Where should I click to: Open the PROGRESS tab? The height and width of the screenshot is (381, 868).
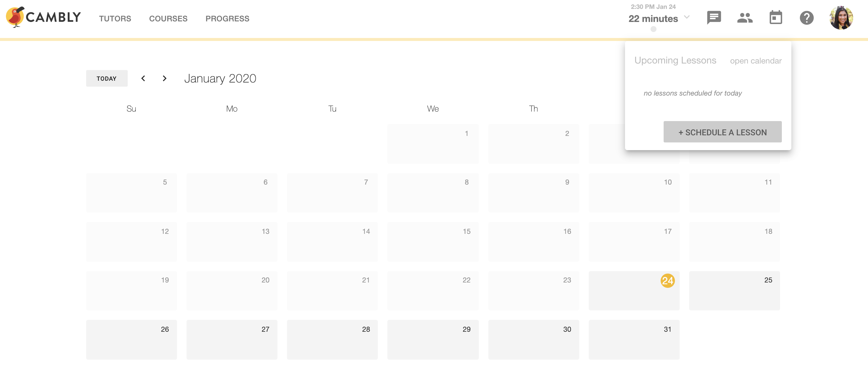pos(228,18)
